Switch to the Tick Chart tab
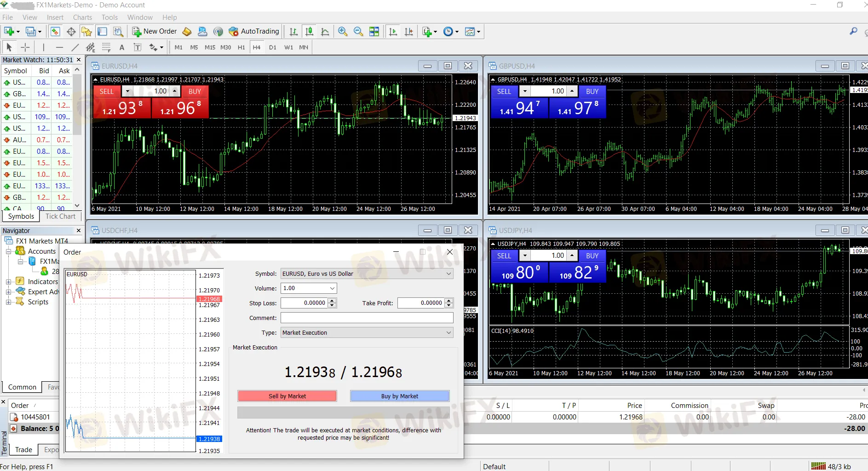 [x=60, y=216]
